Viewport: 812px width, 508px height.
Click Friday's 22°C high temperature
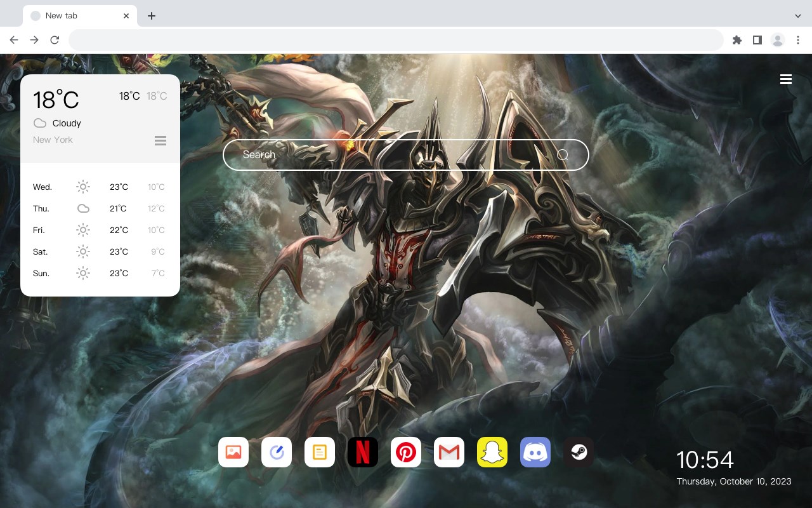click(119, 230)
